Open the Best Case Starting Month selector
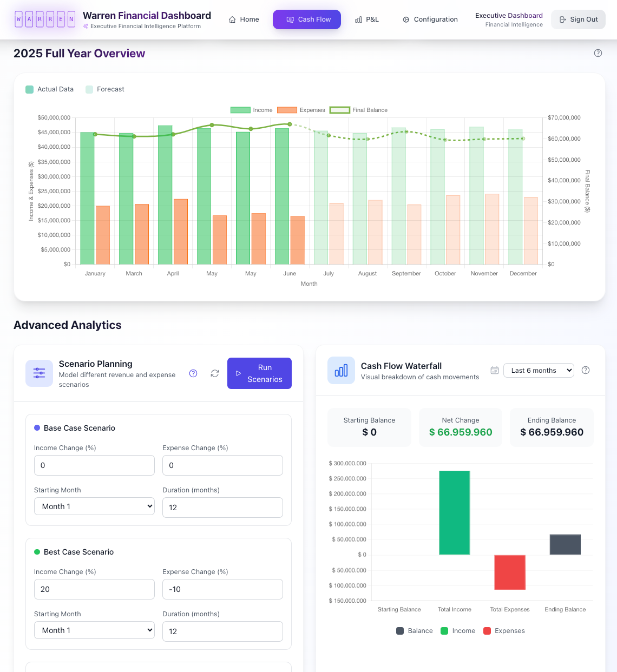617x672 pixels. (94, 630)
